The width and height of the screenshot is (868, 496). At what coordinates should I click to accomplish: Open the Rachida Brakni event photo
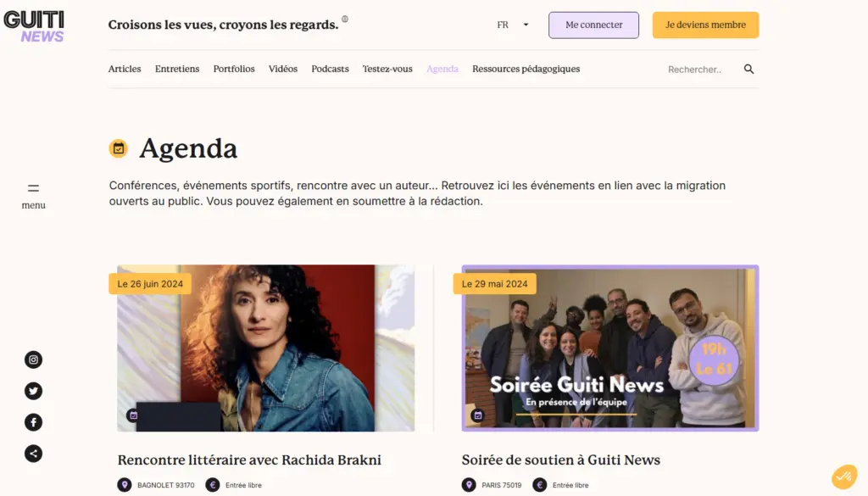point(265,348)
